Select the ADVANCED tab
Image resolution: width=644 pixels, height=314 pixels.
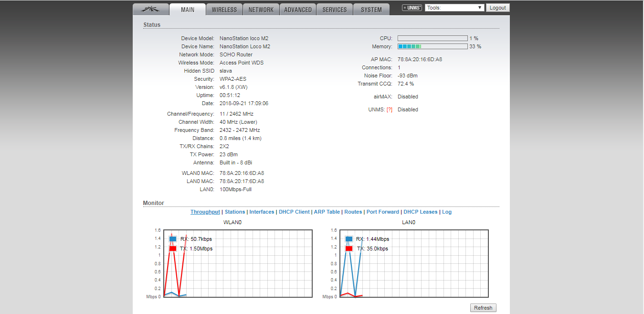[298, 10]
